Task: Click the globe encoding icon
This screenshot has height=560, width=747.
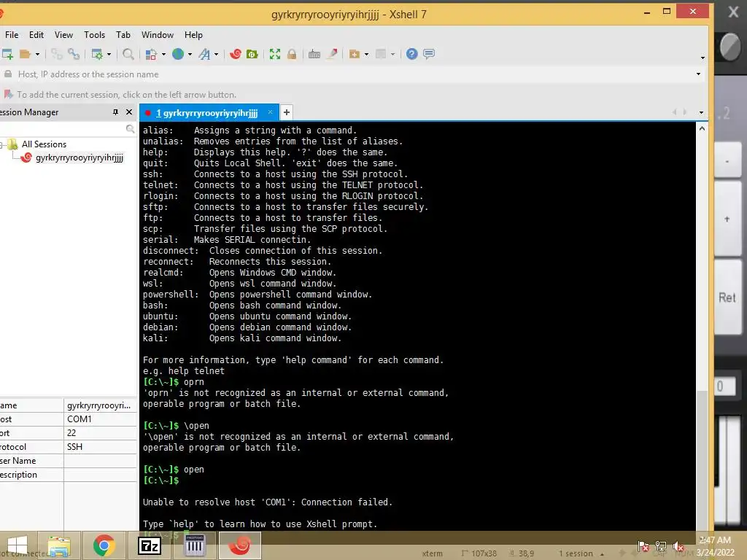Action: point(178,54)
